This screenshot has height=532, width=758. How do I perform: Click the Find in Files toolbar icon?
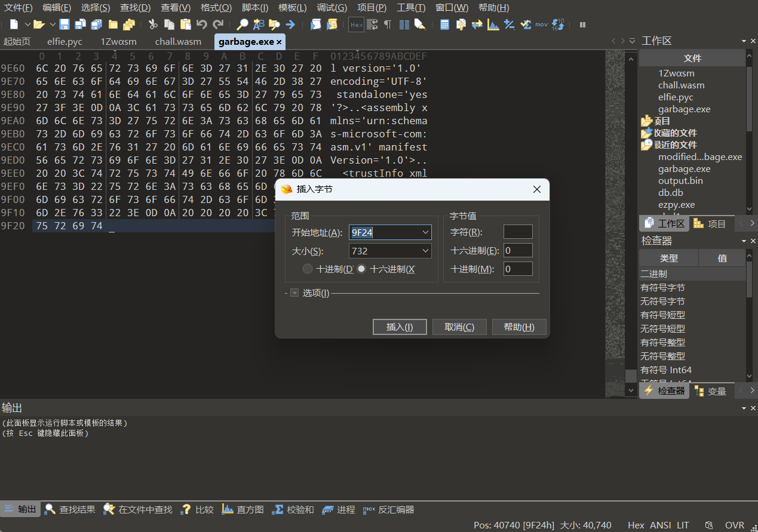tap(274, 24)
